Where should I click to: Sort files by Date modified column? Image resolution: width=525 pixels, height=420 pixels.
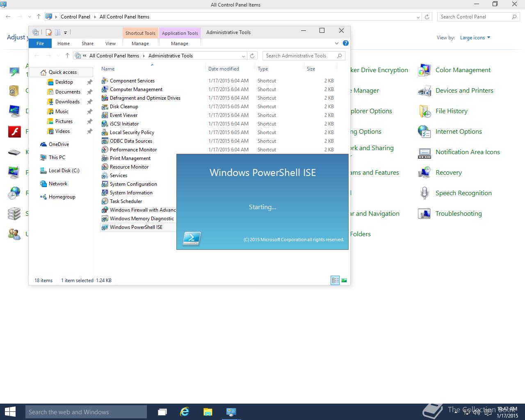coord(224,69)
